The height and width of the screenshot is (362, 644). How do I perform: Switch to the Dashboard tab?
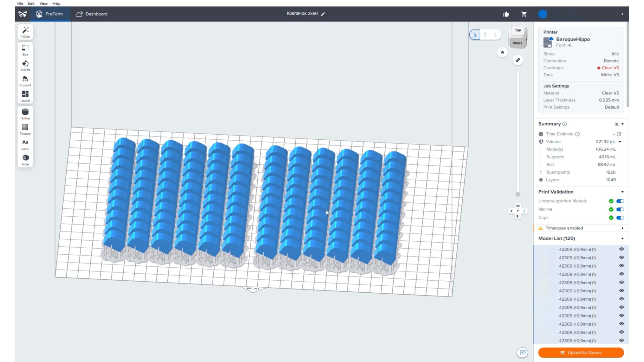[92, 14]
